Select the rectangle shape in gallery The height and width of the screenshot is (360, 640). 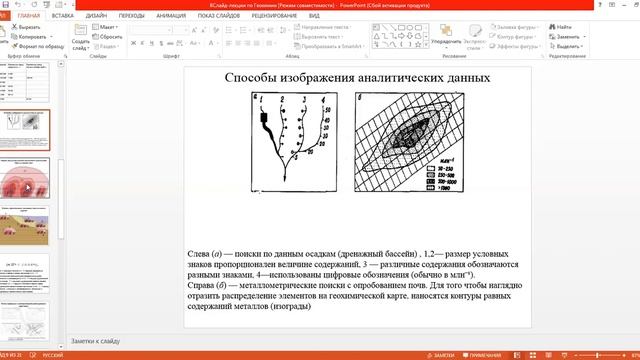[x=401, y=28]
